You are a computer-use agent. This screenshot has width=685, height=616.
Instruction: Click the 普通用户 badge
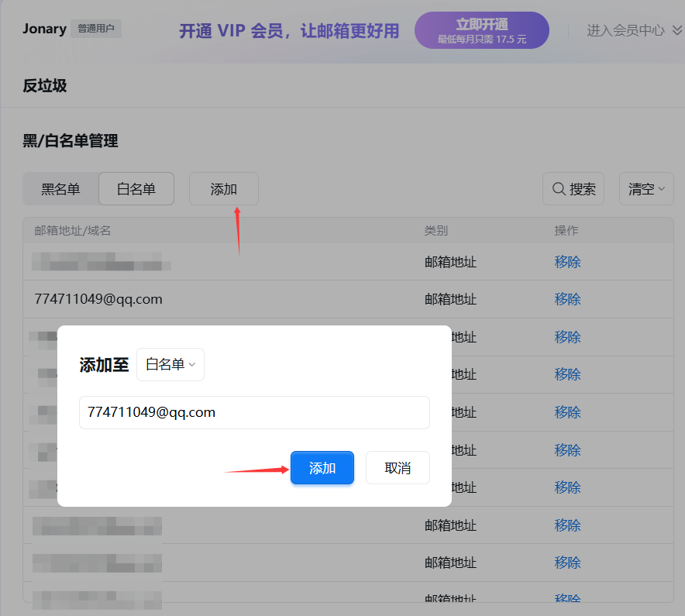(96, 29)
